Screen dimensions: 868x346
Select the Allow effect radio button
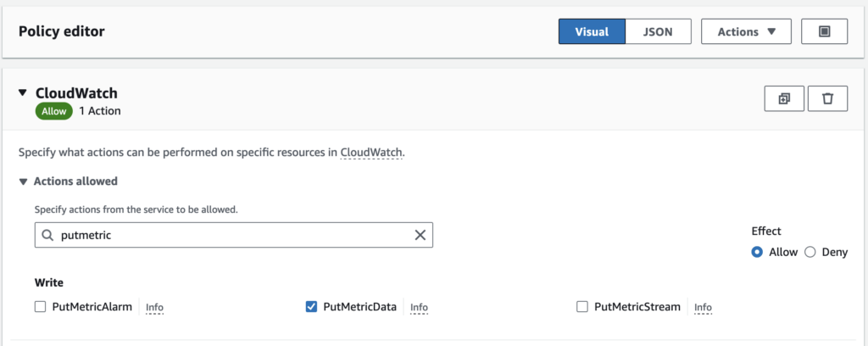coord(757,252)
